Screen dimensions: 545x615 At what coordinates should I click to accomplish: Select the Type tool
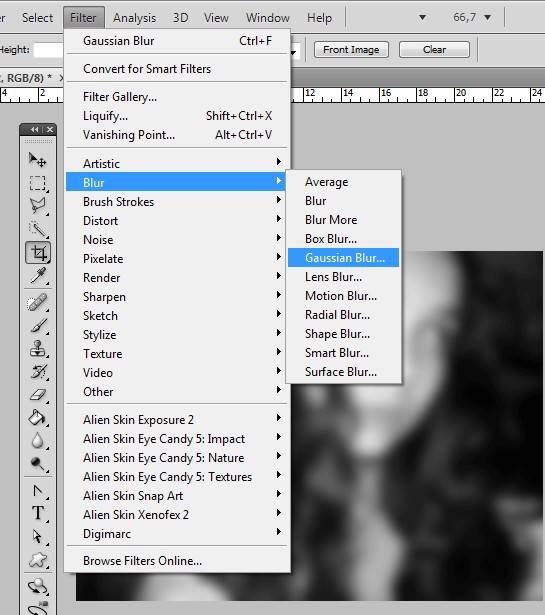coord(38,513)
